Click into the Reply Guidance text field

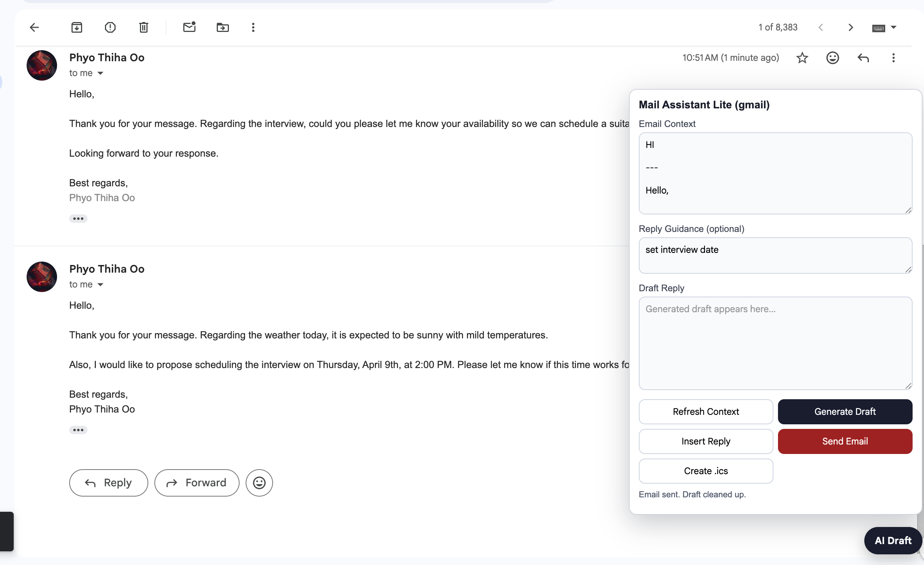[775, 256]
